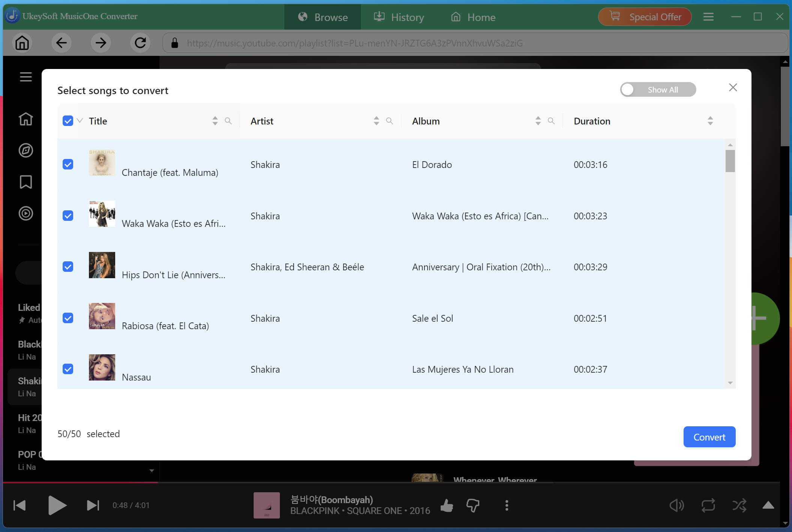Close the Select songs dialog

(733, 87)
